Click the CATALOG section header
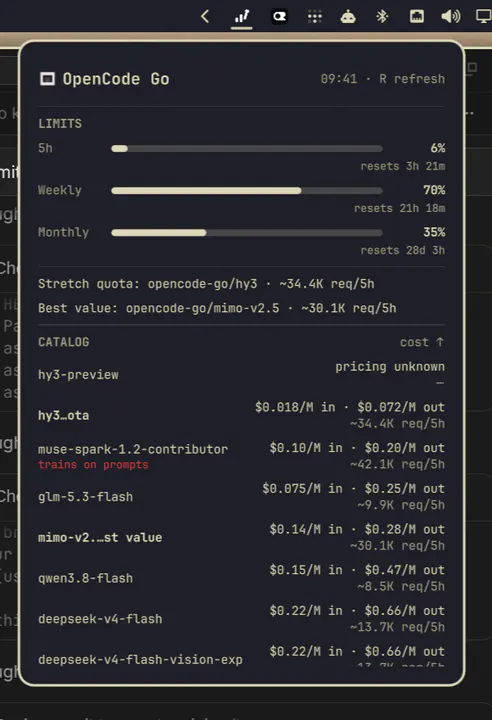This screenshot has width=492, height=720. pyautogui.click(x=64, y=342)
